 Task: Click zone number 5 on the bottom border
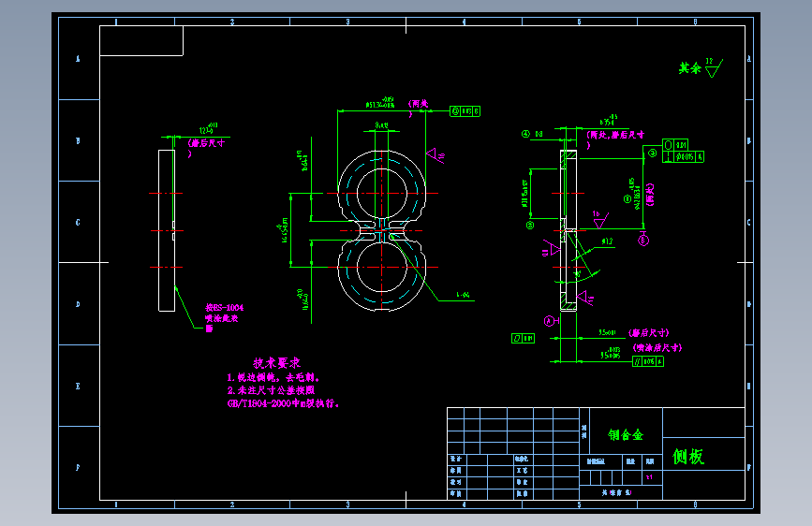click(x=580, y=504)
